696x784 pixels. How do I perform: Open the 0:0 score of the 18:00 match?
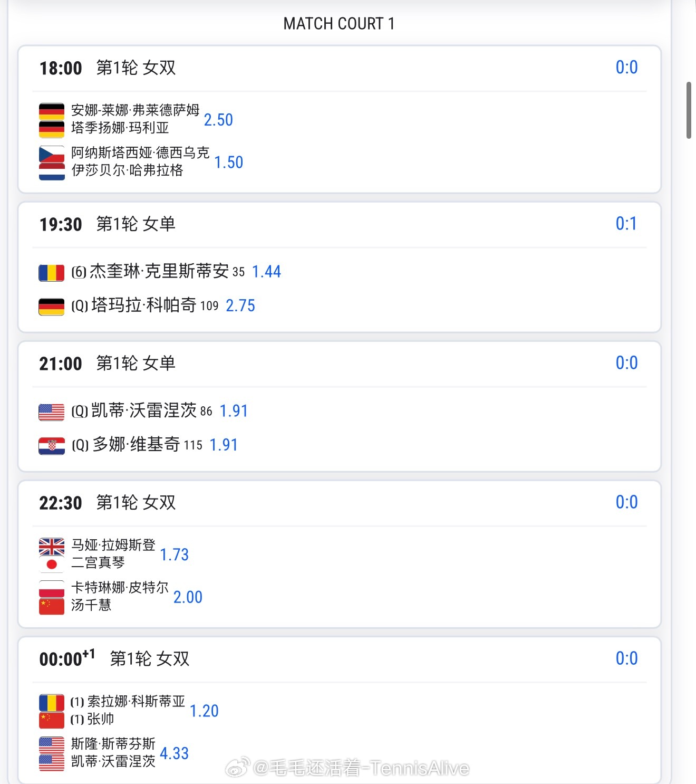[626, 68]
